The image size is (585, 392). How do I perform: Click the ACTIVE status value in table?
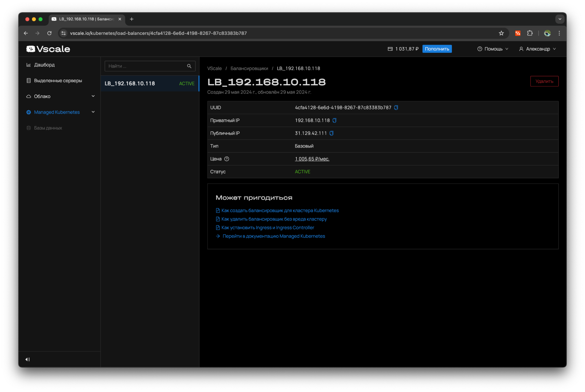pos(302,172)
